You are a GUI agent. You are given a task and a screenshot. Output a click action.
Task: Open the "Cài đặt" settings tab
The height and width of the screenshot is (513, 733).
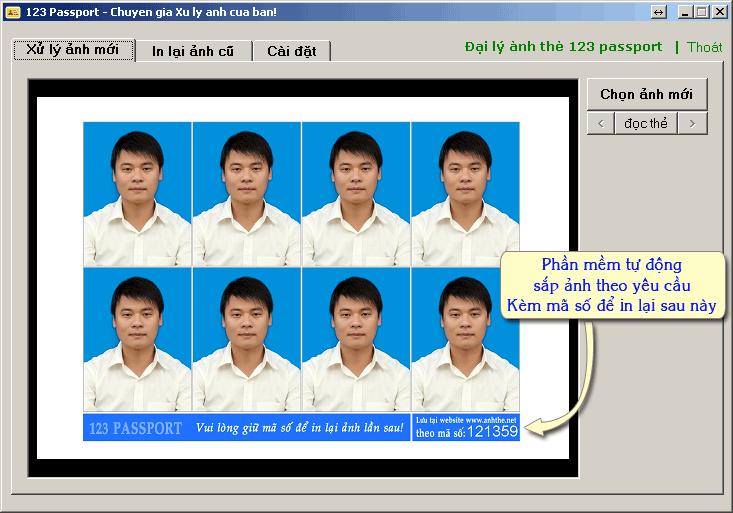point(291,51)
